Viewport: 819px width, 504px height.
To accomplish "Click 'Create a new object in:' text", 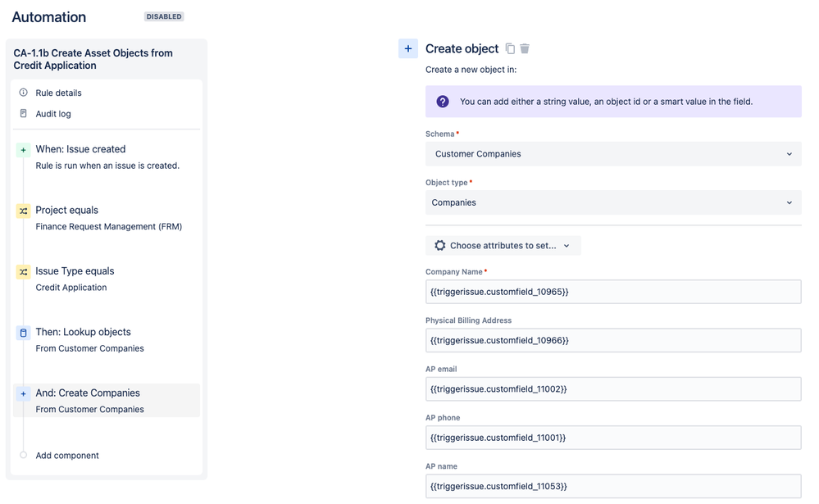I will coord(471,70).
